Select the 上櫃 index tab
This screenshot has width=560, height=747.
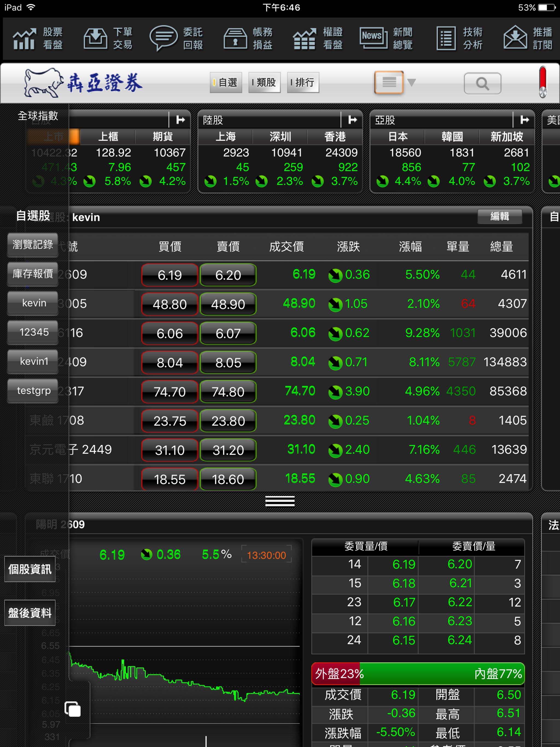click(x=108, y=137)
